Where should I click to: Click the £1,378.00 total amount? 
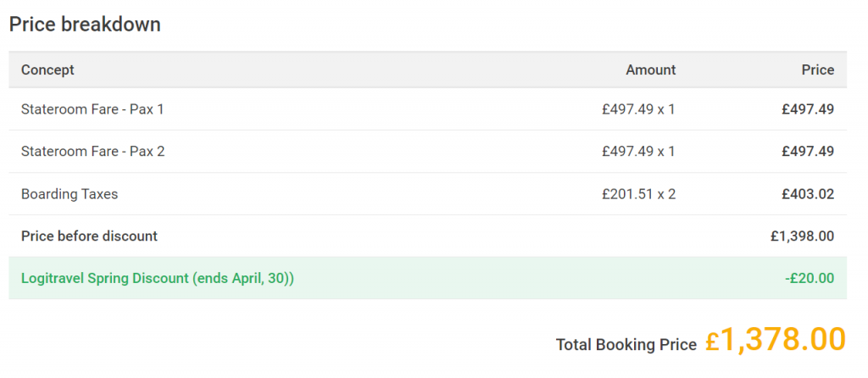[x=776, y=339]
